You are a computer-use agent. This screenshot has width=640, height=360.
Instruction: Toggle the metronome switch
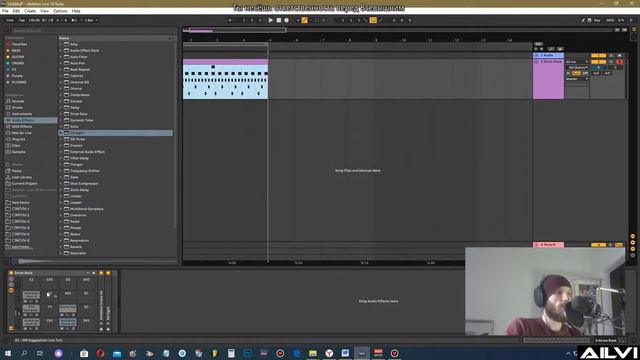coord(75,20)
